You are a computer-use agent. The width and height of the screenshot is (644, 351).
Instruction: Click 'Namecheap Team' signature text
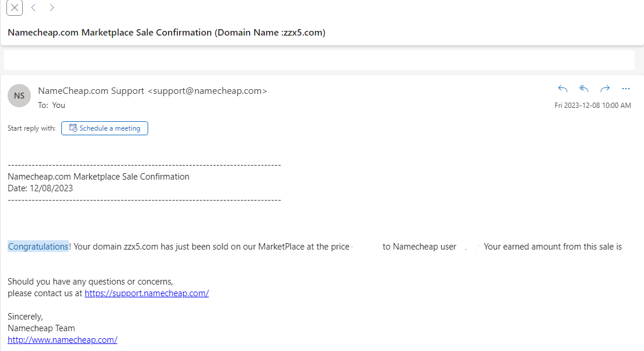coord(41,328)
